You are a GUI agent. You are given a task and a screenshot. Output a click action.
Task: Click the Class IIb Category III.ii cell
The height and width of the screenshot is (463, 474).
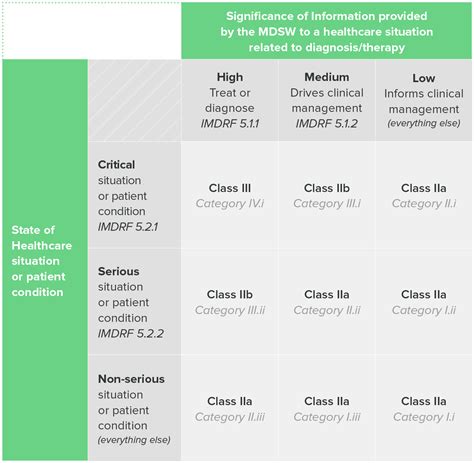coord(230,302)
